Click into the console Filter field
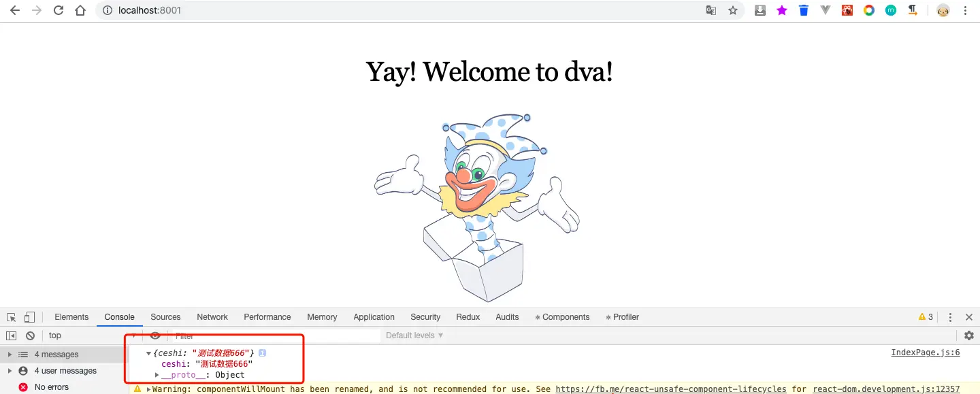The height and width of the screenshot is (394, 980). pos(276,335)
